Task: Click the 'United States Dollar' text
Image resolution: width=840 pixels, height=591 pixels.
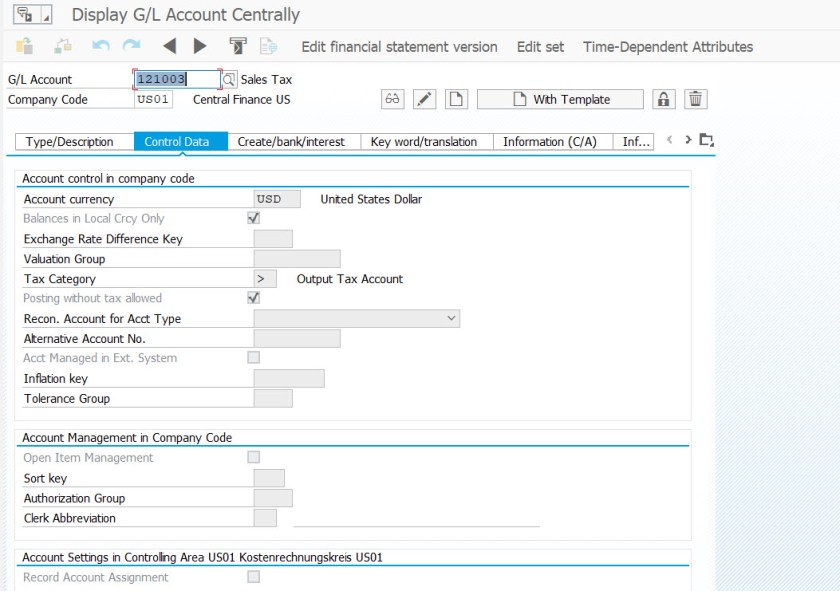Action: point(371,199)
